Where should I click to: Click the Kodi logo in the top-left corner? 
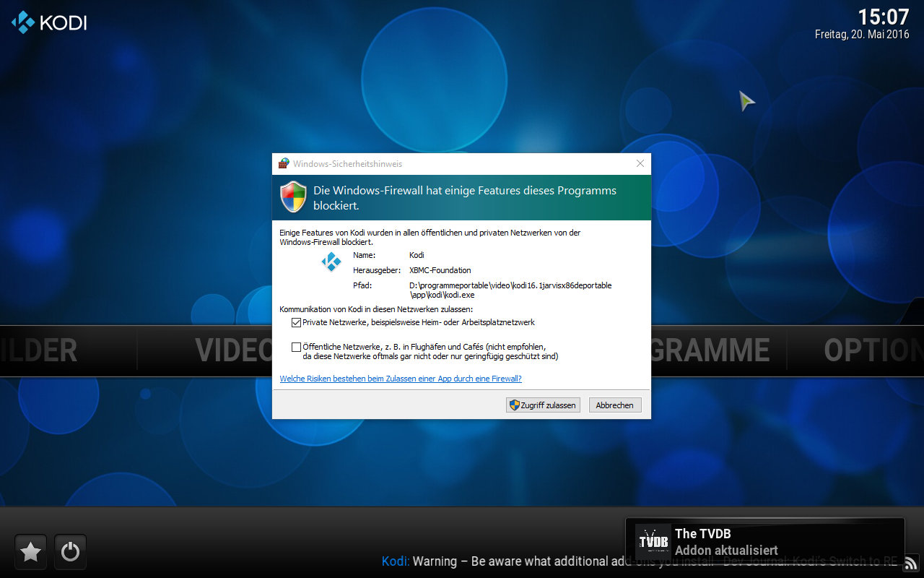click(x=49, y=22)
